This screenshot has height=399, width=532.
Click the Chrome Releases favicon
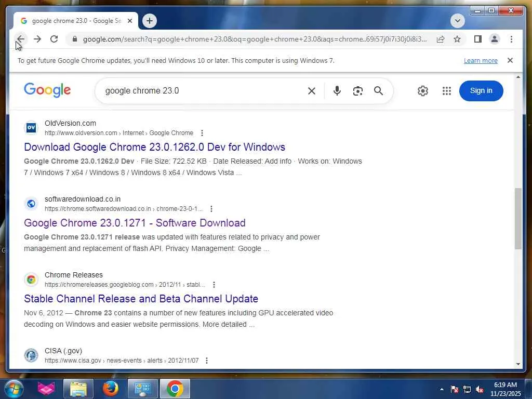pos(31,280)
